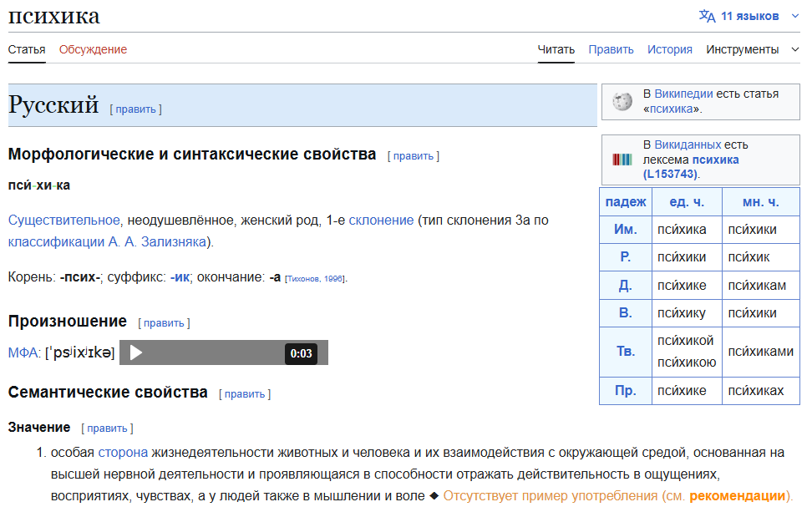Click the audio player progress bar
Image resolution: width=812 pixels, height=507 pixels.
[x=217, y=353]
